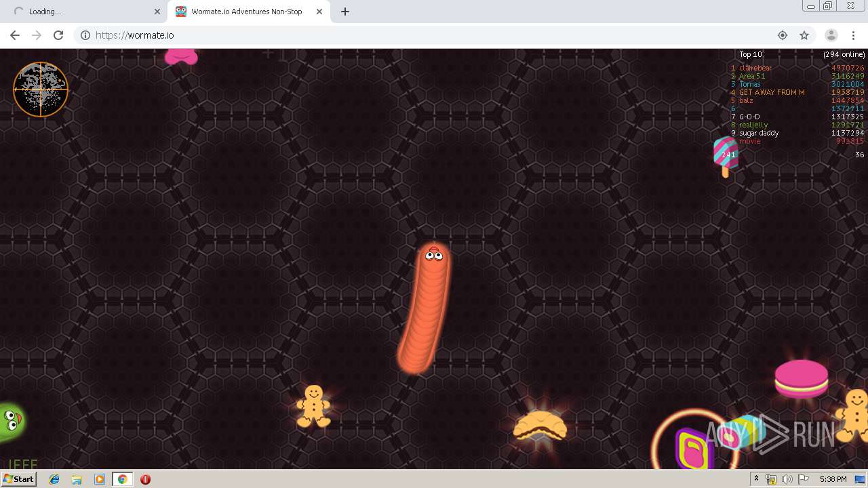This screenshot has width=868, height=488.
Task: Click the purple glowing candy cube
Action: click(x=694, y=449)
